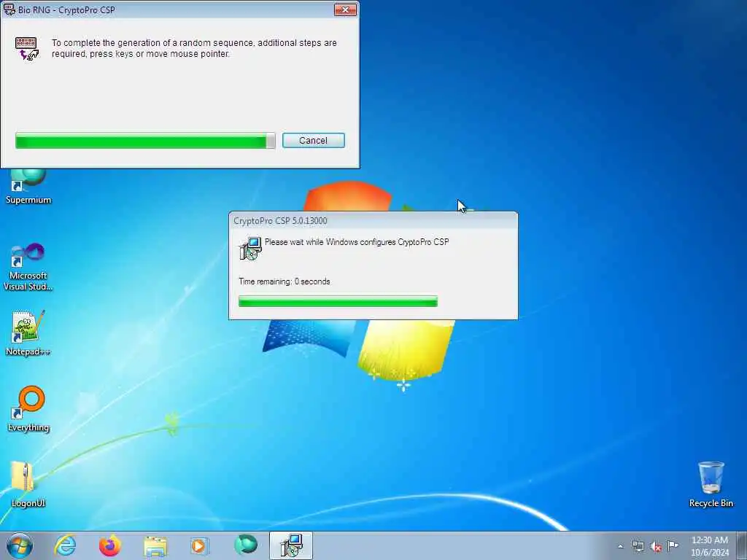Image resolution: width=747 pixels, height=560 pixels.
Task: Close the Bio RNG - CryptoPro CSP dialog
Action: pos(345,9)
